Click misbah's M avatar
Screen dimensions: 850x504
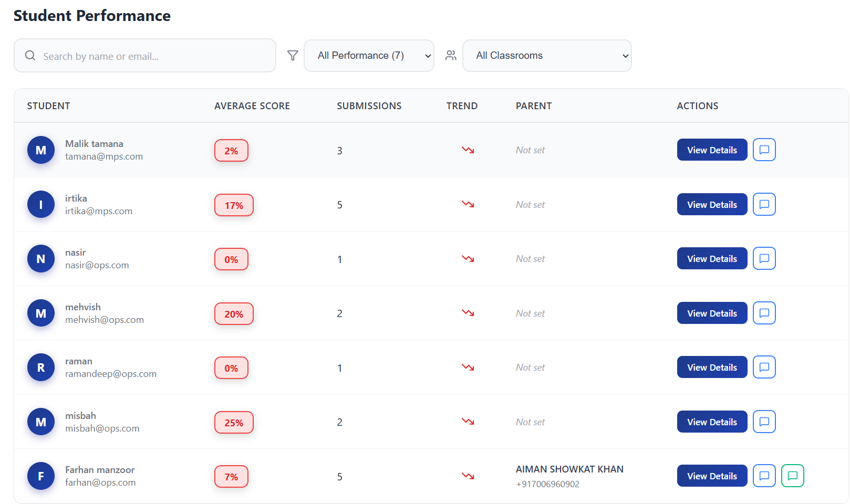[x=41, y=422]
